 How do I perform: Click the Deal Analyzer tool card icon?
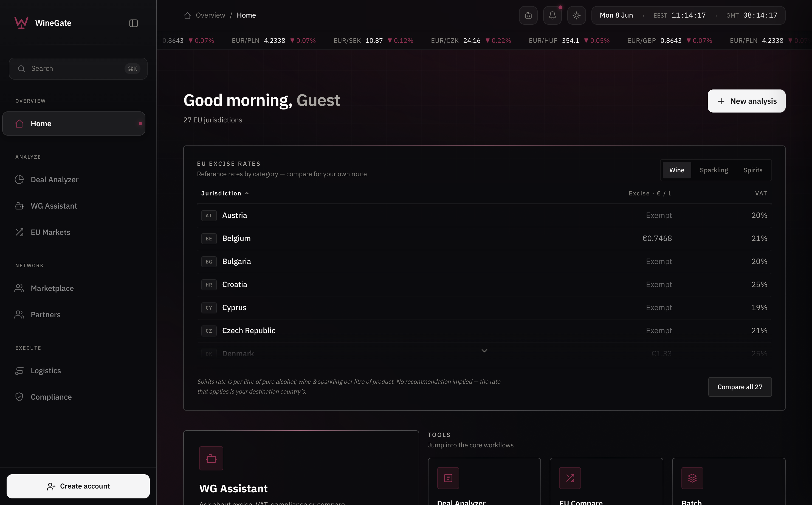click(x=448, y=478)
